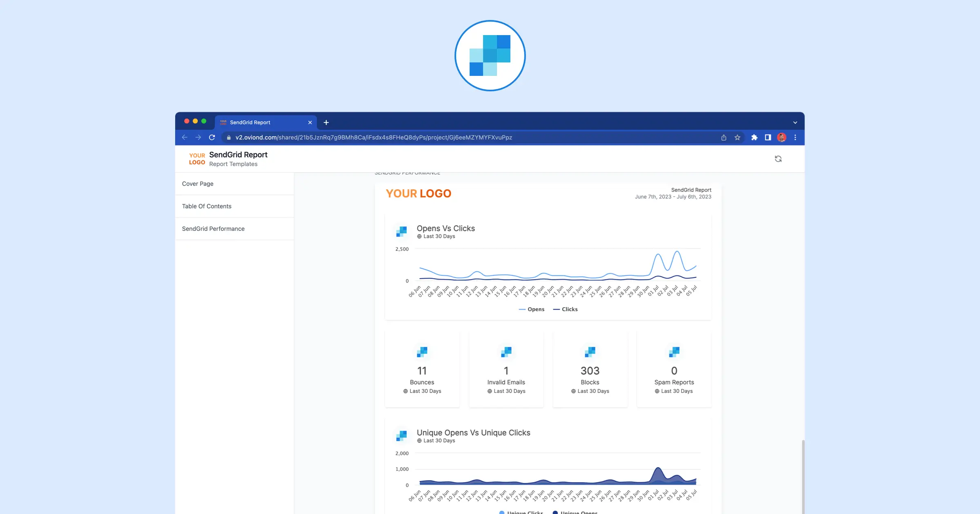Click the SendGrid logo in the top circle
The width and height of the screenshot is (980, 514).
[x=490, y=55]
